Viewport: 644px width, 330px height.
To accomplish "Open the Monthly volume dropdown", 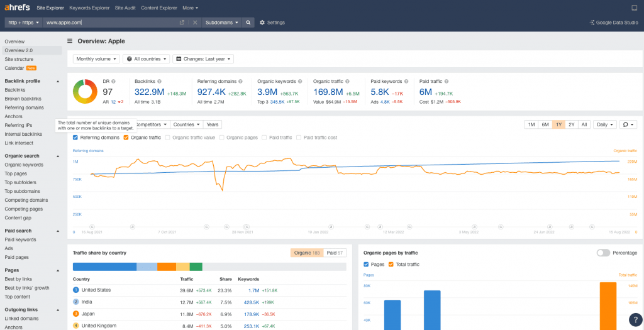I will (96, 59).
